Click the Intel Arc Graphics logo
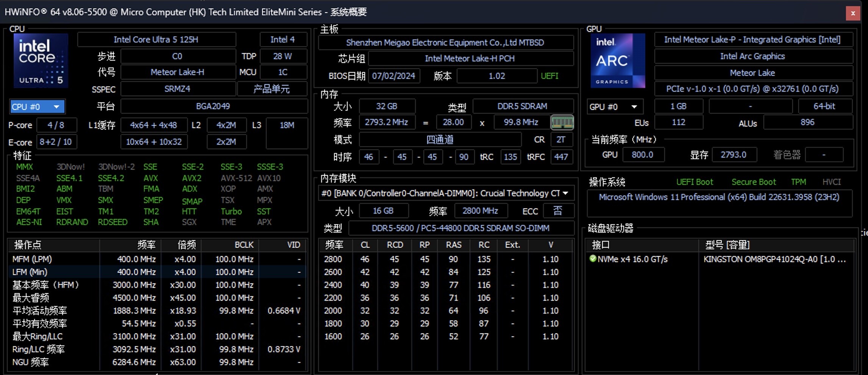The image size is (868, 375). 617,61
